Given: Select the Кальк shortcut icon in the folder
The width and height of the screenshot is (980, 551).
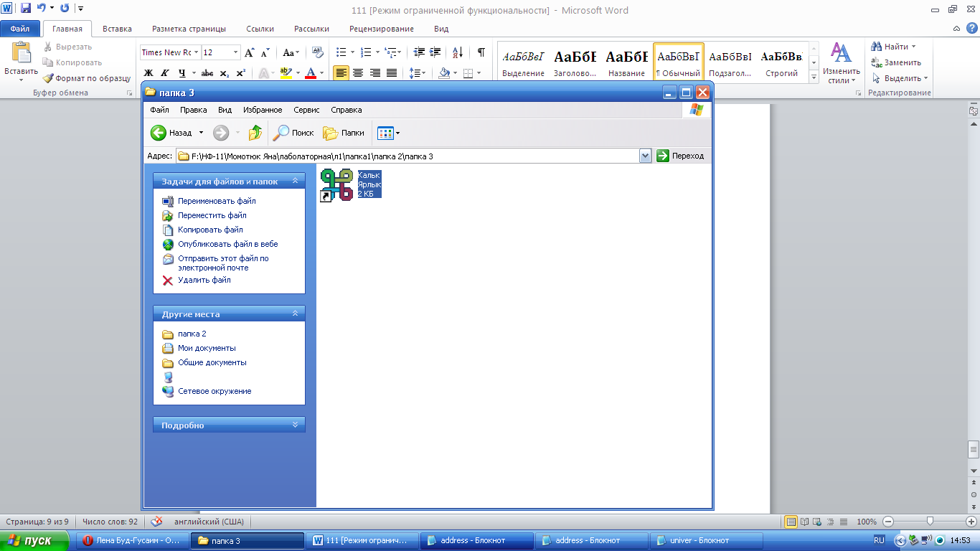Looking at the screenshot, I should click(x=337, y=184).
